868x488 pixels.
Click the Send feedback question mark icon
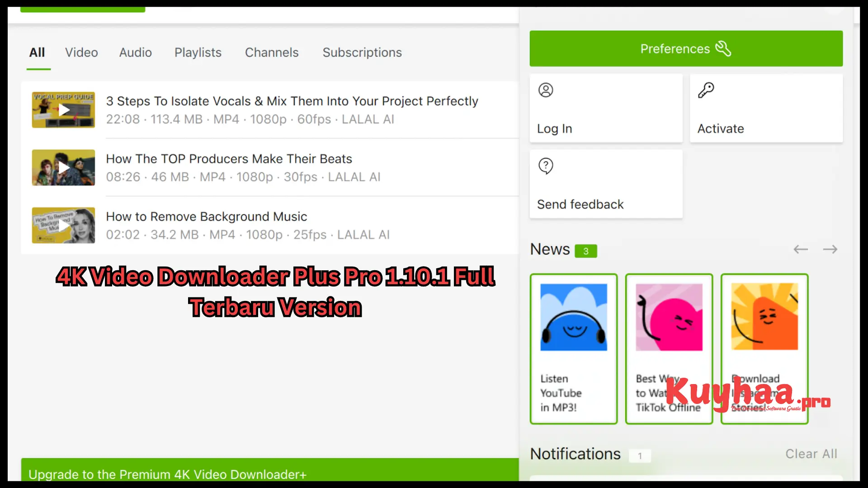[546, 166]
